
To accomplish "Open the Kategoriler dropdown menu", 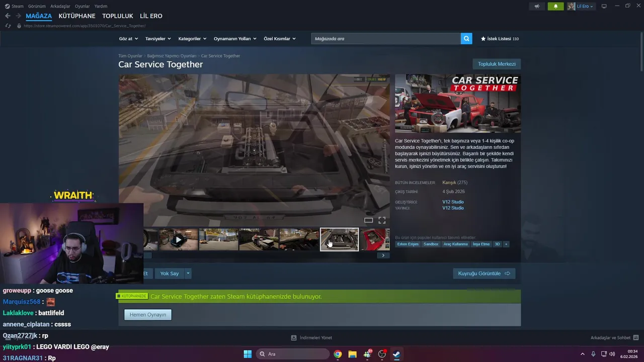I will [192, 39].
